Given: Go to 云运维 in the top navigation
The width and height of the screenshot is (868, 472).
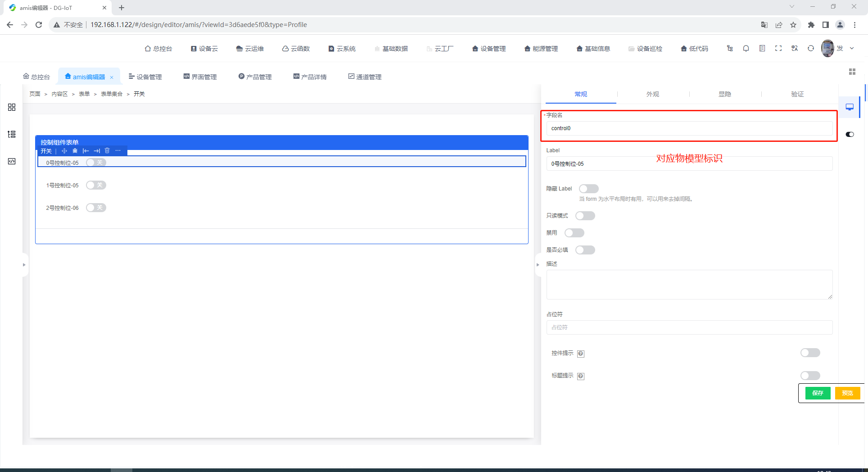Looking at the screenshot, I should point(250,49).
